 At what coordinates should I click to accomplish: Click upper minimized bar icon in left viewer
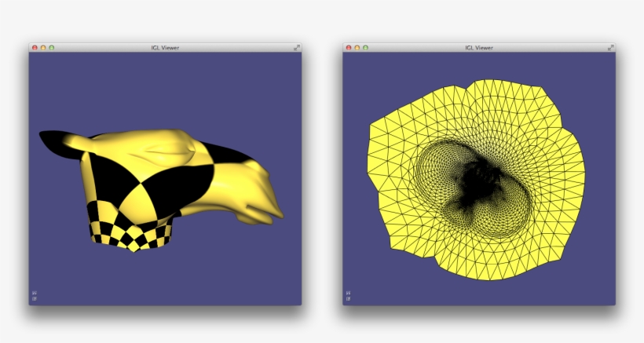click(35, 293)
